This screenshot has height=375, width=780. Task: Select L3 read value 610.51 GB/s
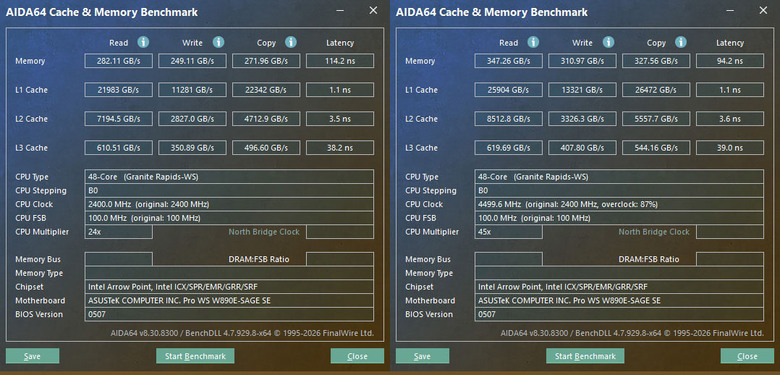[118, 148]
